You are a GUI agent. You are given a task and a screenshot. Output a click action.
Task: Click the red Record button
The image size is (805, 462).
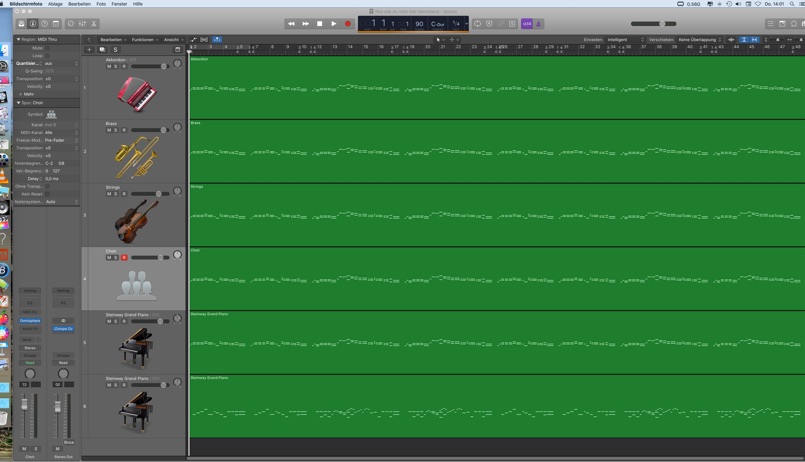pyautogui.click(x=348, y=24)
